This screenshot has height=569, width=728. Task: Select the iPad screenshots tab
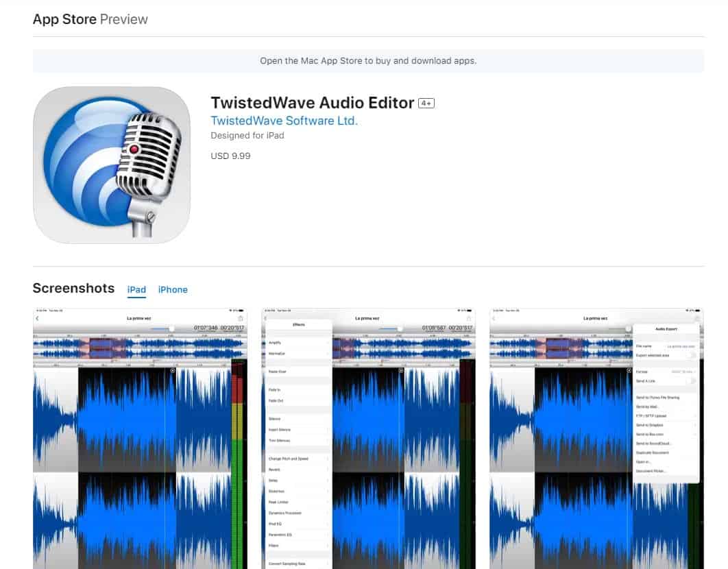tap(136, 290)
